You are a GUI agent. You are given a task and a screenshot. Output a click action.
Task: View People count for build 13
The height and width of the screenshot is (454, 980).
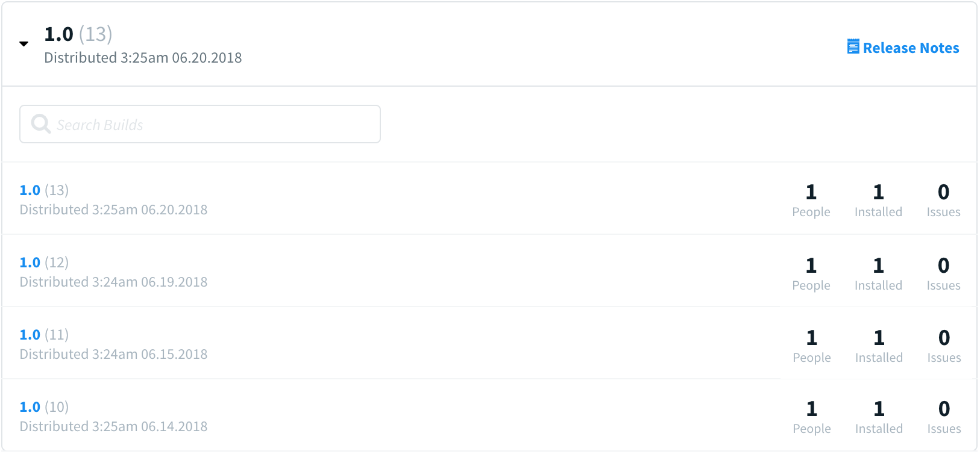(x=811, y=200)
